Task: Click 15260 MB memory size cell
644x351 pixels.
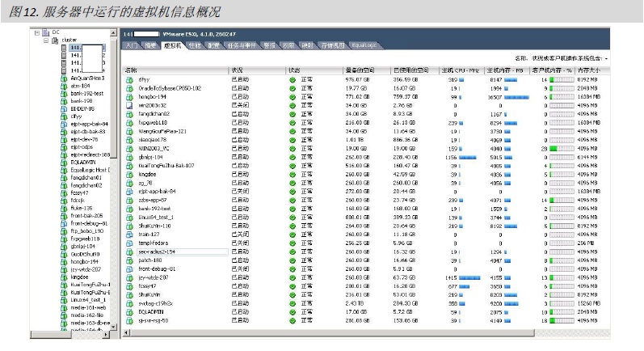Action: click(x=588, y=303)
